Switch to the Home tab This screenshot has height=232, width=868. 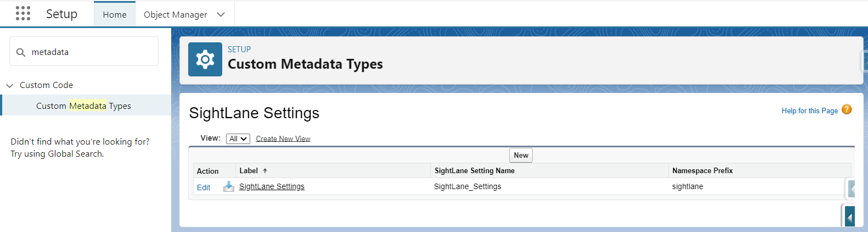115,14
